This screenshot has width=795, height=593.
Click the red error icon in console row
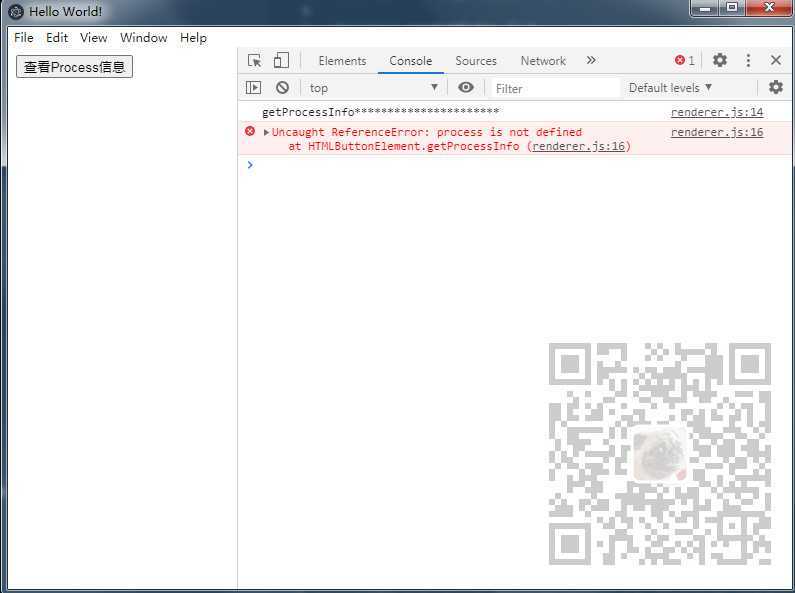click(250, 131)
